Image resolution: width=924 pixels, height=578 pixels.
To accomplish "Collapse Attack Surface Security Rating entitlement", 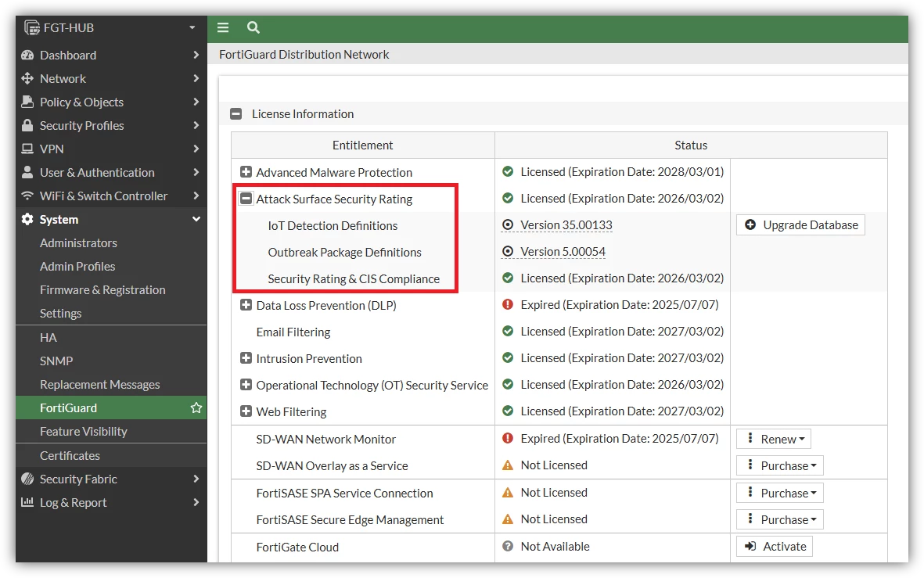I will click(246, 199).
